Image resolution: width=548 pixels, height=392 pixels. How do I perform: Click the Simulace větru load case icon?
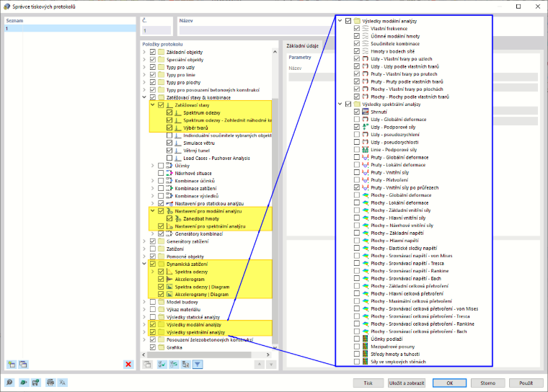[178, 143]
